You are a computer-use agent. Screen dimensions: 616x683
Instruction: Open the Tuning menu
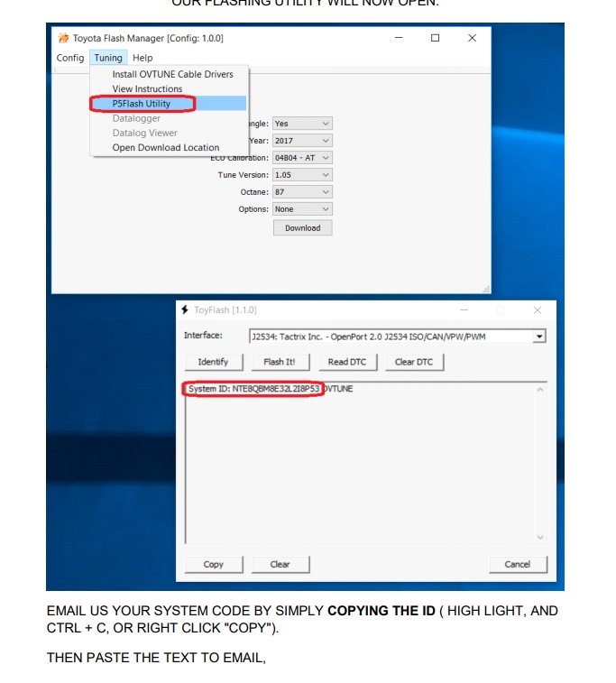(x=108, y=58)
